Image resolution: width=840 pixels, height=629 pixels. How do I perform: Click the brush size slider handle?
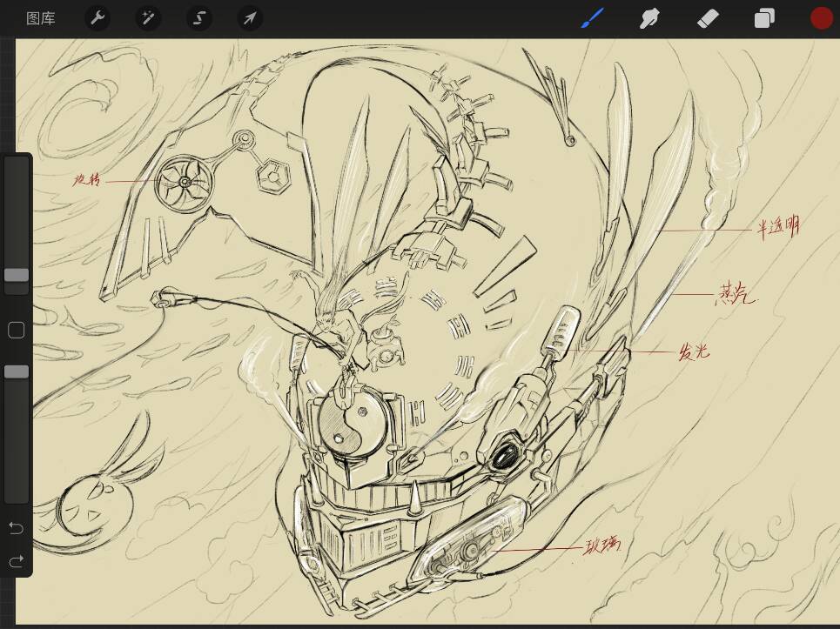(17, 275)
